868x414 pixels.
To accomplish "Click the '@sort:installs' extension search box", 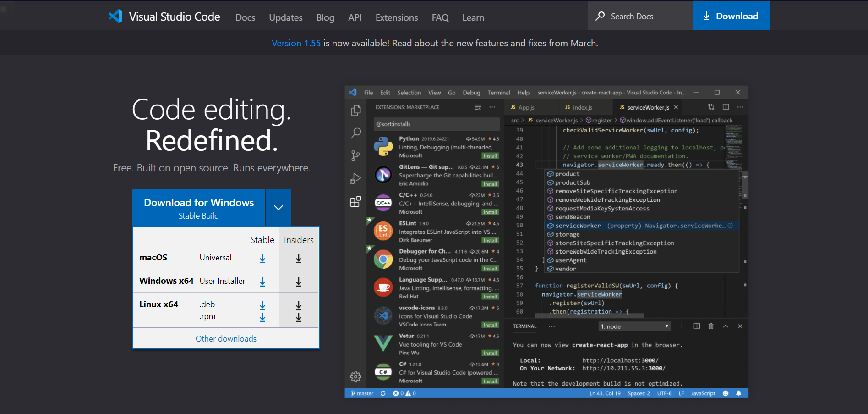I will tap(437, 124).
